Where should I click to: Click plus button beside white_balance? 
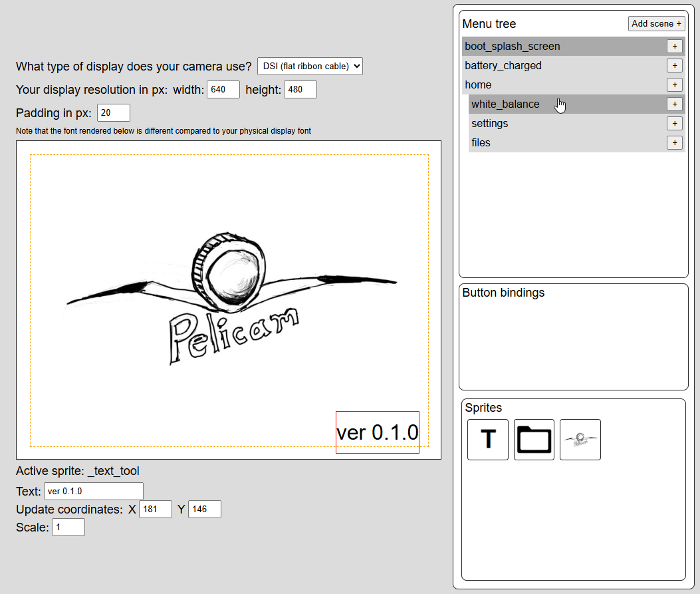[674, 104]
